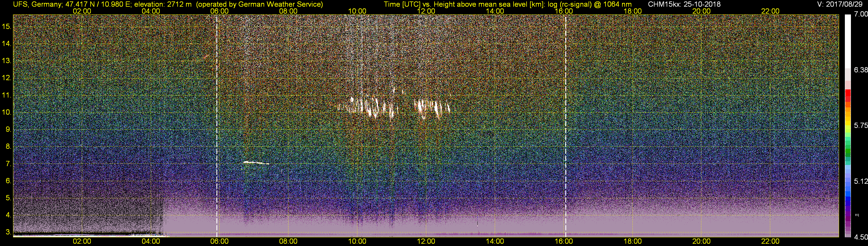Select the 5. km height axis label
This screenshot has height=246, width=868.
coord(8,198)
